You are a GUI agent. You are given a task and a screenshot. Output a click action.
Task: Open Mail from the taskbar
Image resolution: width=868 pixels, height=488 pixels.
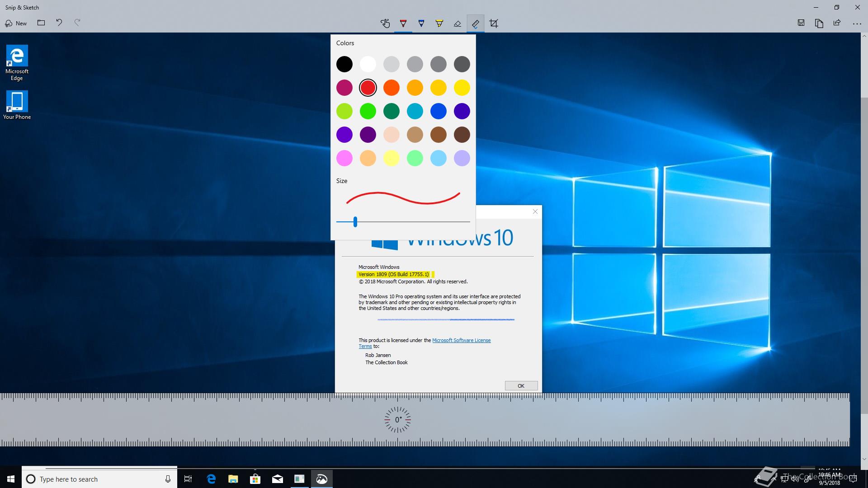tap(278, 479)
